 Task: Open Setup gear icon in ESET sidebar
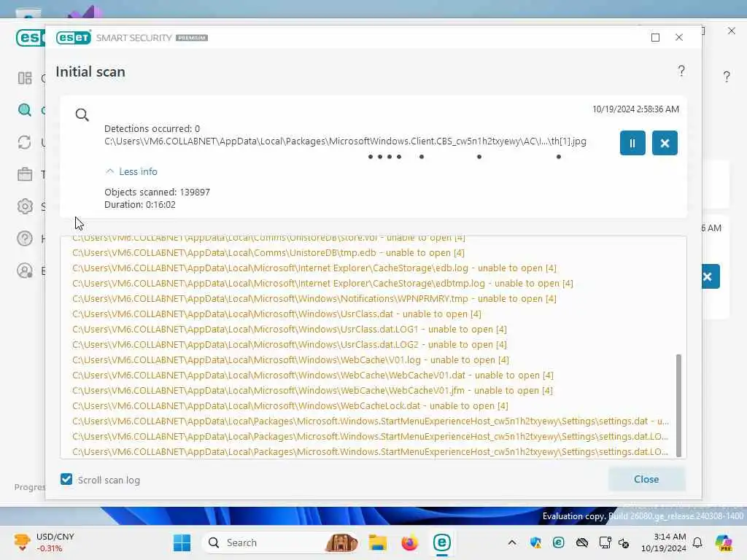(25, 206)
